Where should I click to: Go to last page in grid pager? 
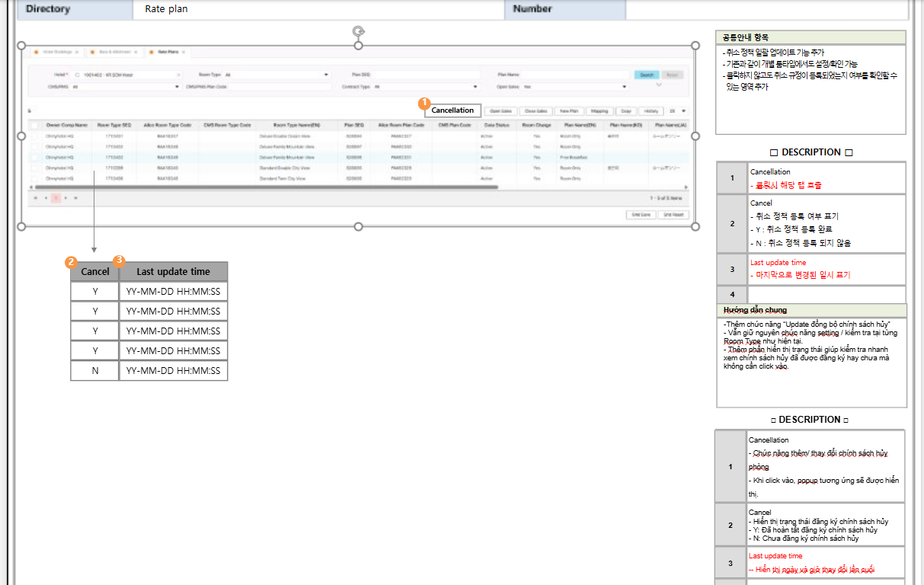point(75,198)
